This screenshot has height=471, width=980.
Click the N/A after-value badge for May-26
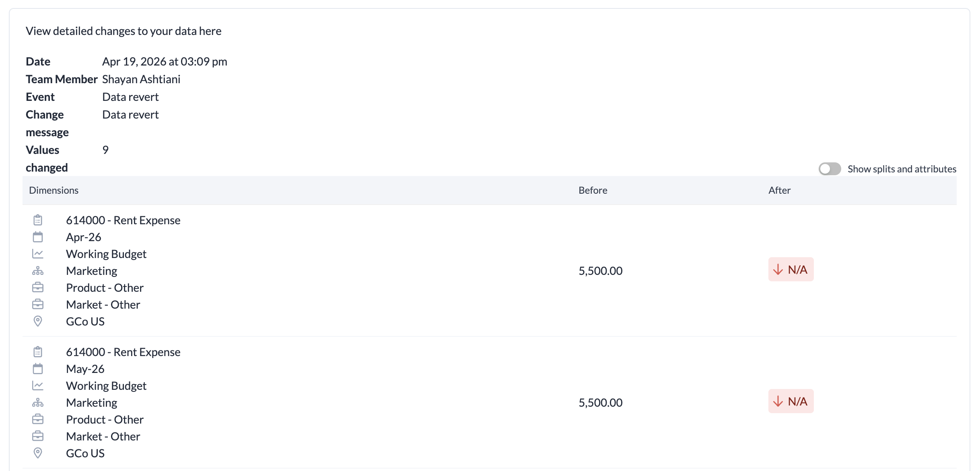[791, 401]
